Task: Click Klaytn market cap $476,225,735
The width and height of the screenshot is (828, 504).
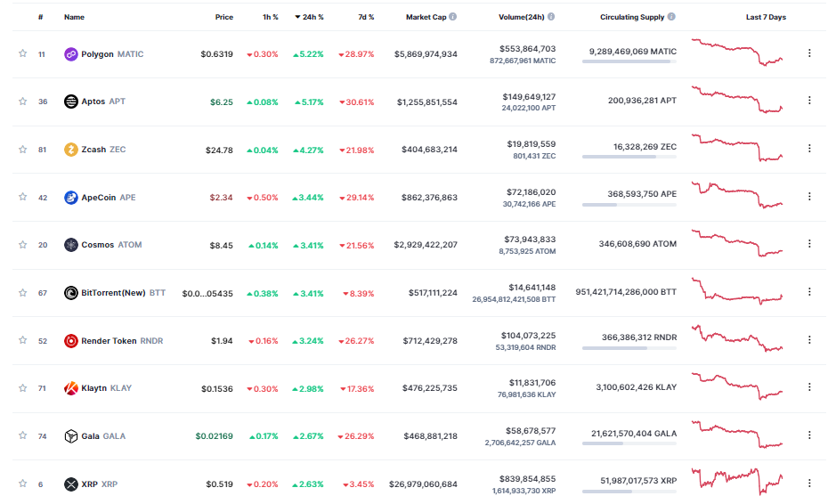Action: (430, 387)
